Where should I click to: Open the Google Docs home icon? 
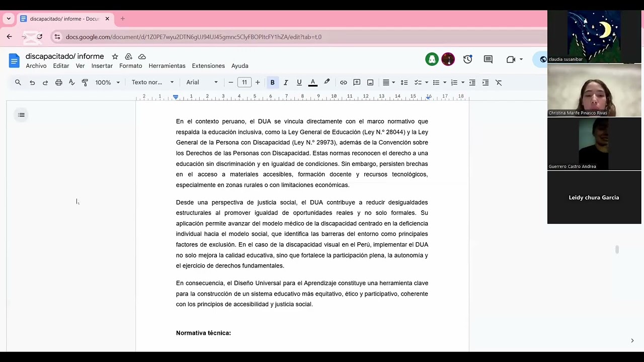point(14,60)
